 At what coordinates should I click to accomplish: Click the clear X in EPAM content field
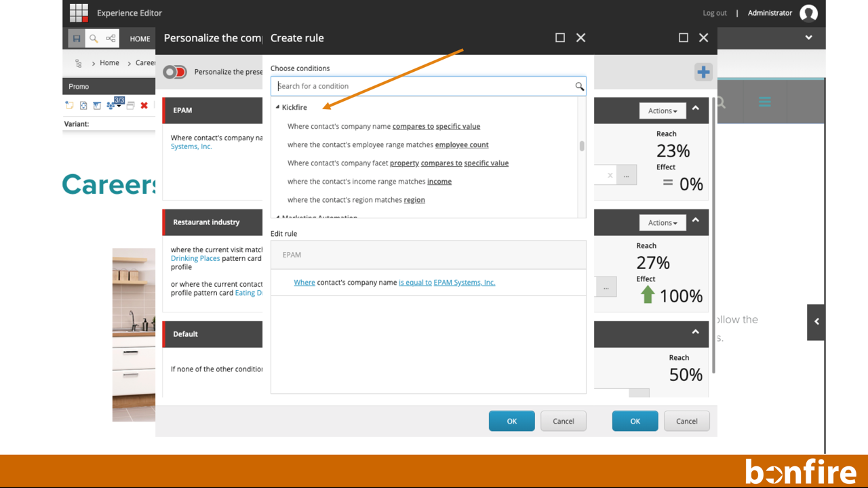click(610, 176)
